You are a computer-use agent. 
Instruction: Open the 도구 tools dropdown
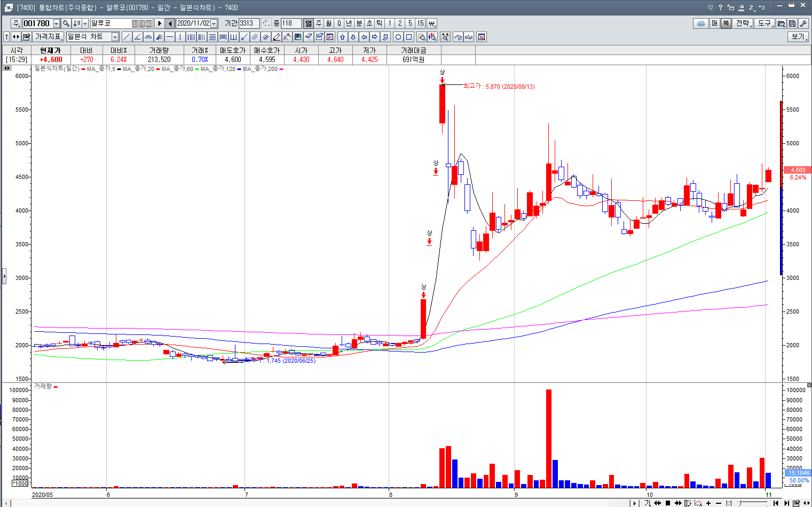[766, 24]
